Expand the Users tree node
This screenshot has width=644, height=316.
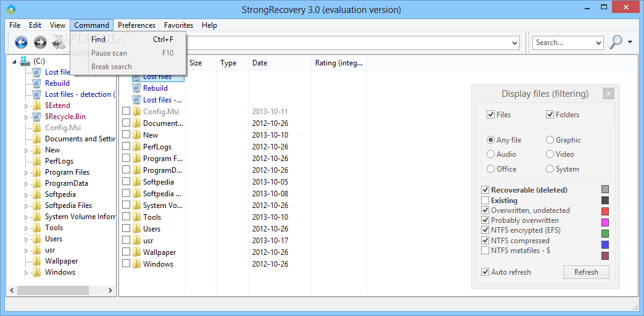(27, 239)
